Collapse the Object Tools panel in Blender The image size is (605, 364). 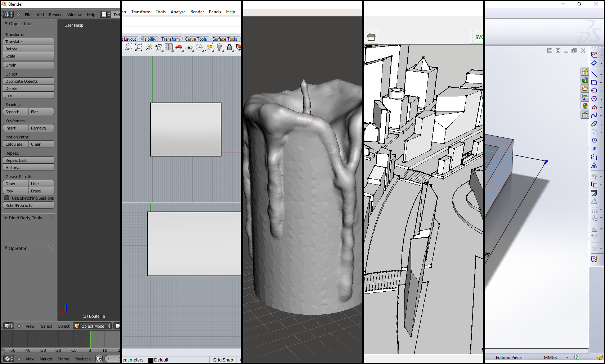click(6, 23)
